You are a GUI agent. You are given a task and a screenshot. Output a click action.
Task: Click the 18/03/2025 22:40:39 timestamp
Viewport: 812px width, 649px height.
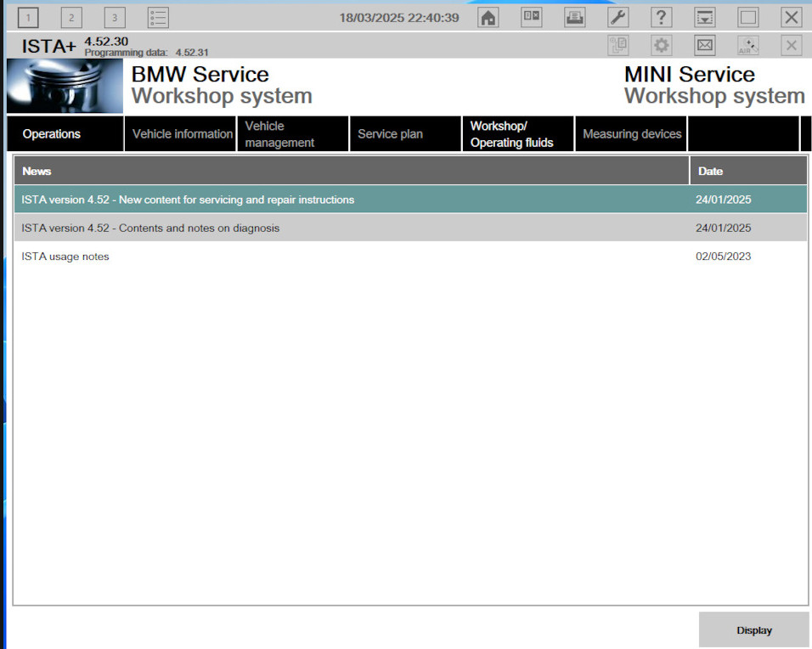point(399,18)
